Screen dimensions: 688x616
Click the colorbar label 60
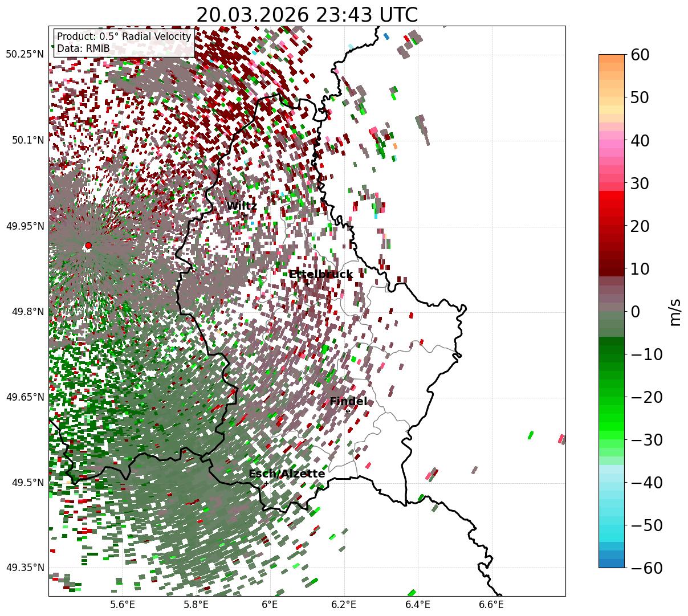[x=641, y=55]
